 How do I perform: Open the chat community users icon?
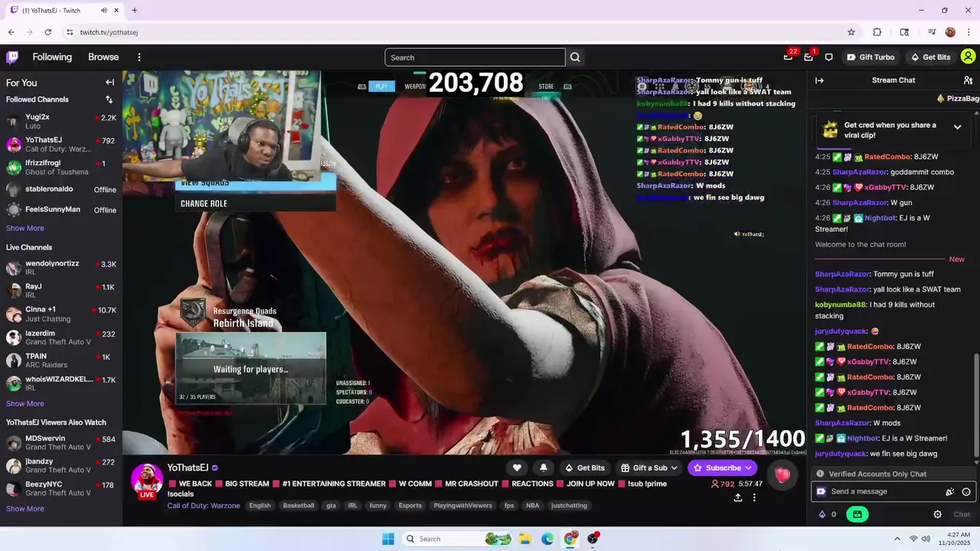coord(968,80)
